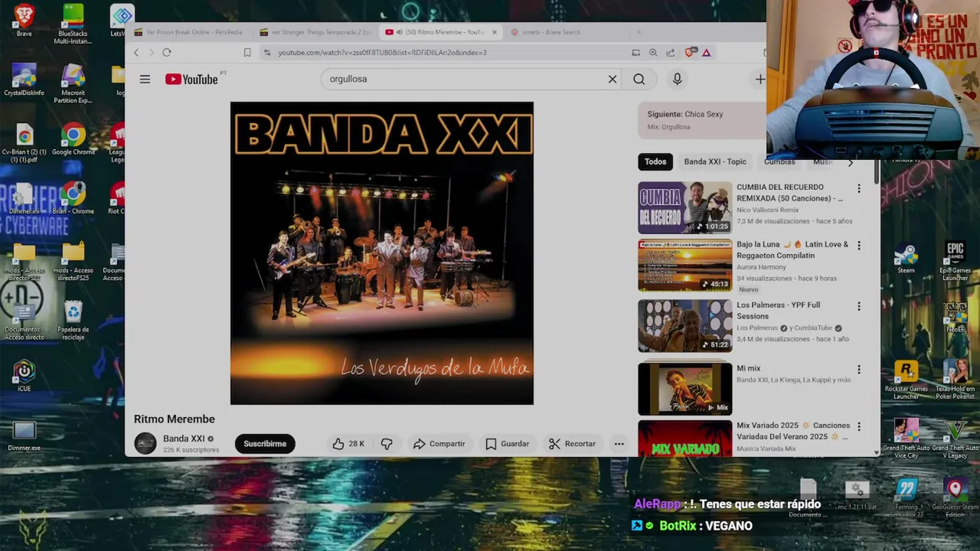Click the magnifier search button

639,79
